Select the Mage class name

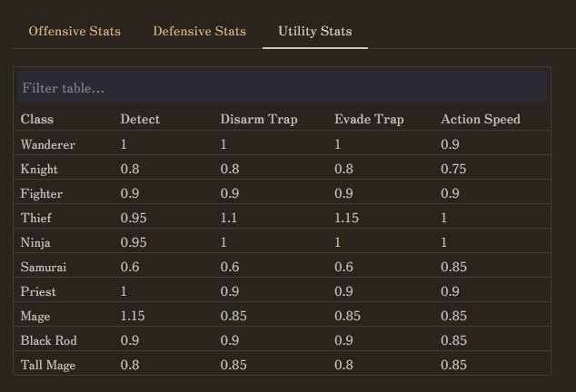pyautogui.click(x=35, y=316)
